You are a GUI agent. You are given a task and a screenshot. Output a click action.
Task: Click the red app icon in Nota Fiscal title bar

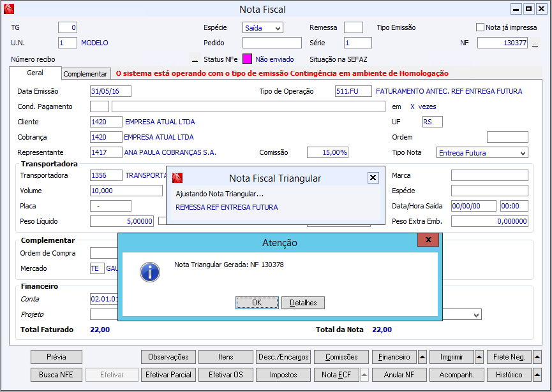[9, 9]
